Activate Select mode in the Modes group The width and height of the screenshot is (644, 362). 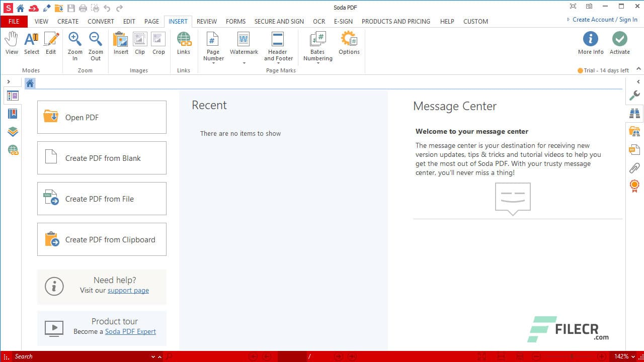[x=31, y=43]
